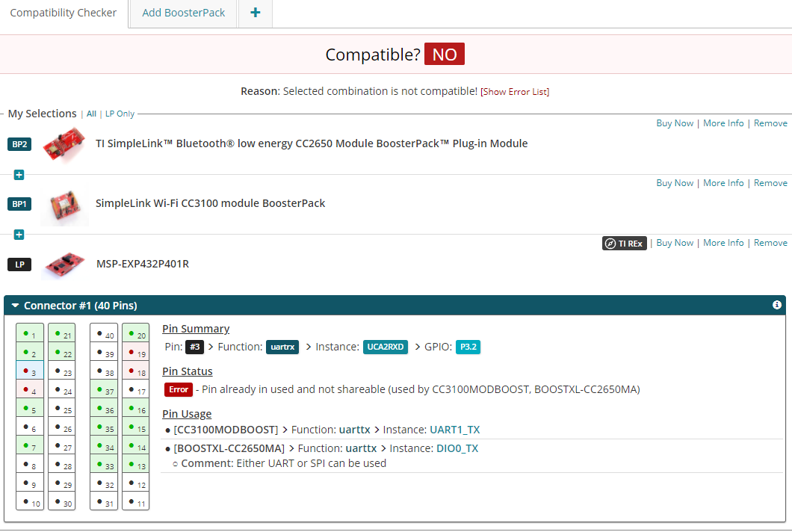Open More Info for CC2650 BoosterPack
The image size is (792, 532).
pyautogui.click(x=723, y=123)
